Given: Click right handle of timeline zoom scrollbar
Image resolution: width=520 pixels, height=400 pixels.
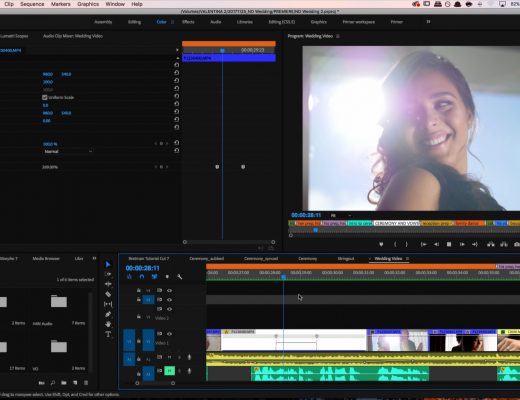Looking at the screenshot, I should tap(173, 383).
